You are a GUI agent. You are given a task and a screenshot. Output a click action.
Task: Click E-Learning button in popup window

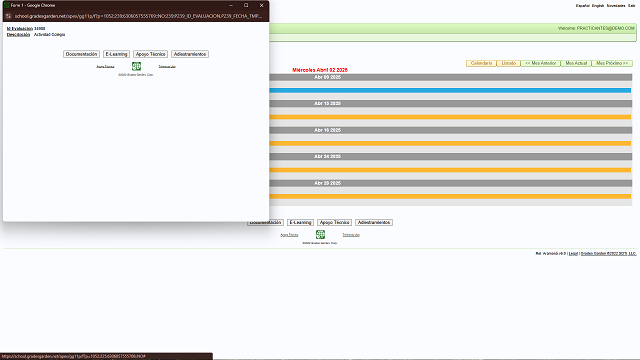[x=116, y=54]
